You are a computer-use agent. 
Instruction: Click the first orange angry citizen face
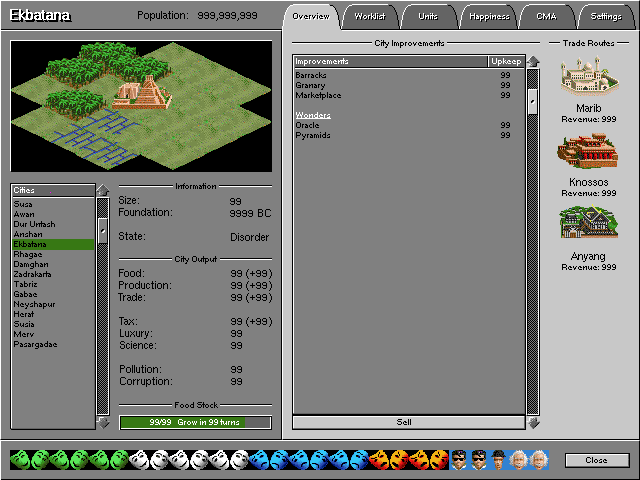pyautogui.click(x=379, y=460)
